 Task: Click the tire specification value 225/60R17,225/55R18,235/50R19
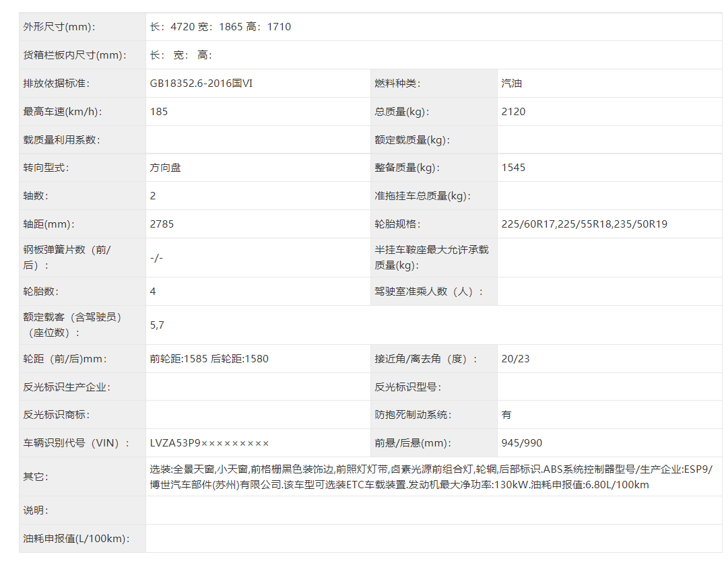click(584, 224)
